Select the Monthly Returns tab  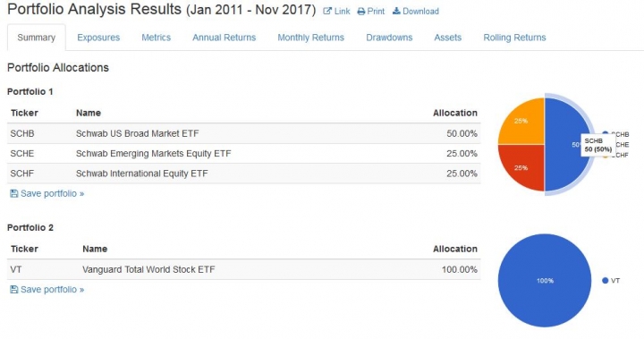[x=311, y=38]
